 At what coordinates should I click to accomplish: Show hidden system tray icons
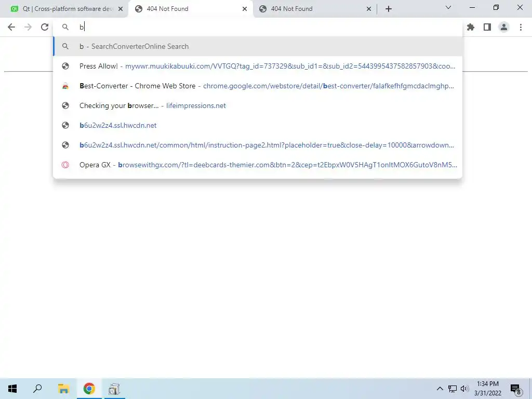coord(440,389)
